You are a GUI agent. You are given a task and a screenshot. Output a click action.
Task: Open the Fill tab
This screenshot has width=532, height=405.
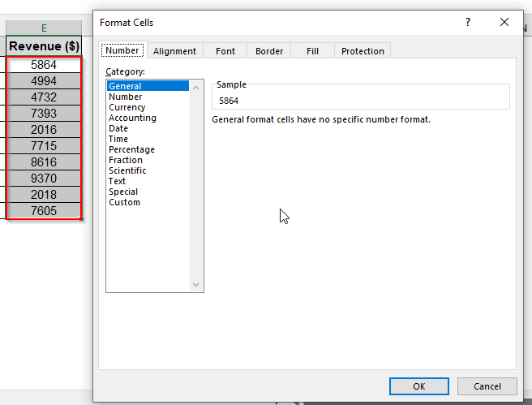click(312, 51)
